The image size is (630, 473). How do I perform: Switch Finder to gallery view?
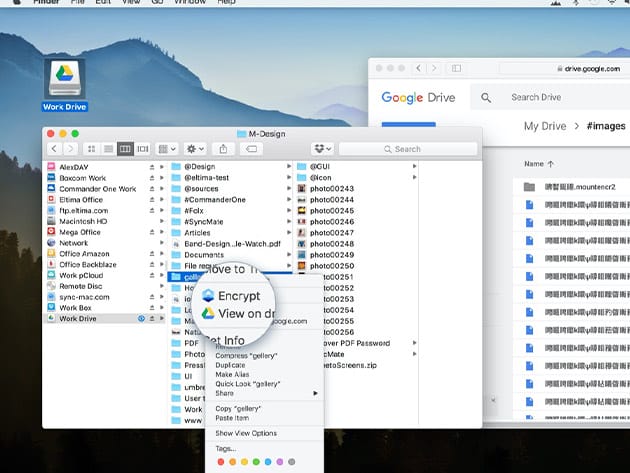[142, 149]
